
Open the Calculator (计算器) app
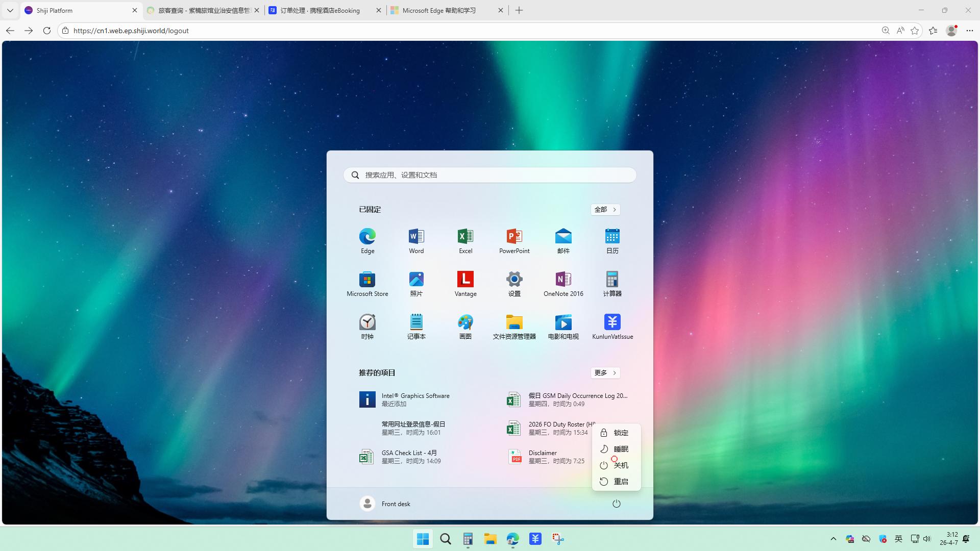[x=612, y=284]
